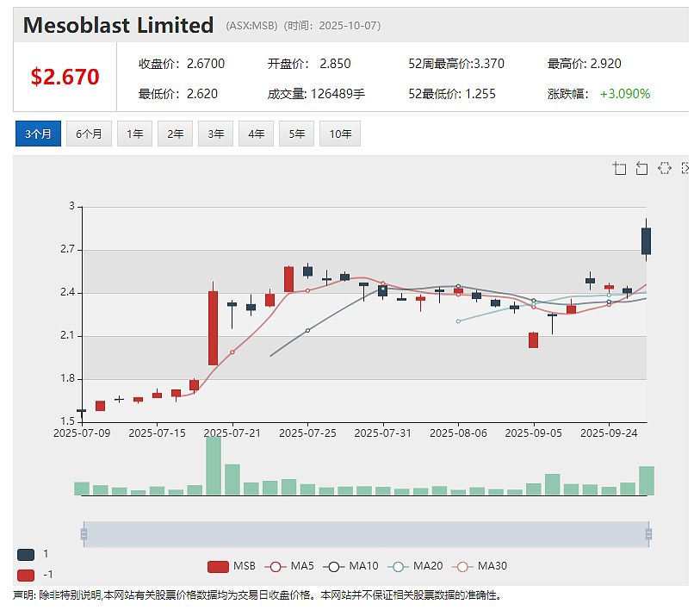The height and width of the screenshot is (610, 700).
Task: Click the data zoom slider range bar
Action: point(366,534)
